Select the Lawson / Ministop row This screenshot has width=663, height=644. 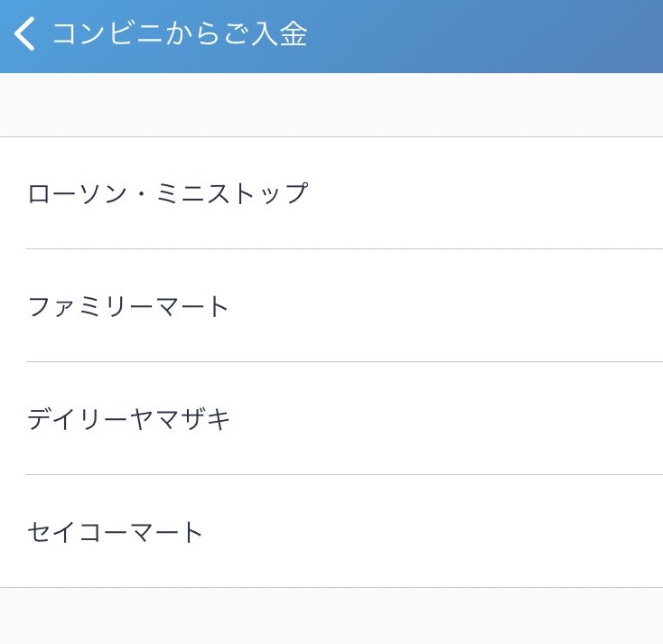(331, 193)
